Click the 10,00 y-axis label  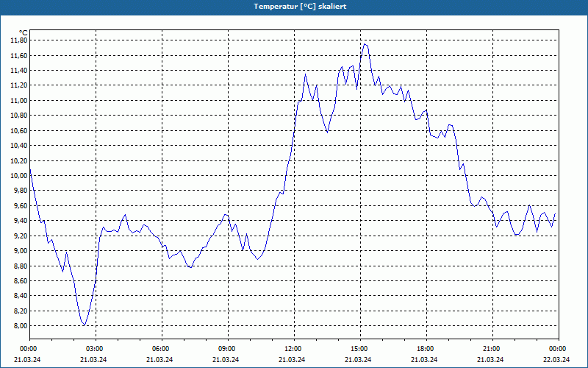pos(18,176)
